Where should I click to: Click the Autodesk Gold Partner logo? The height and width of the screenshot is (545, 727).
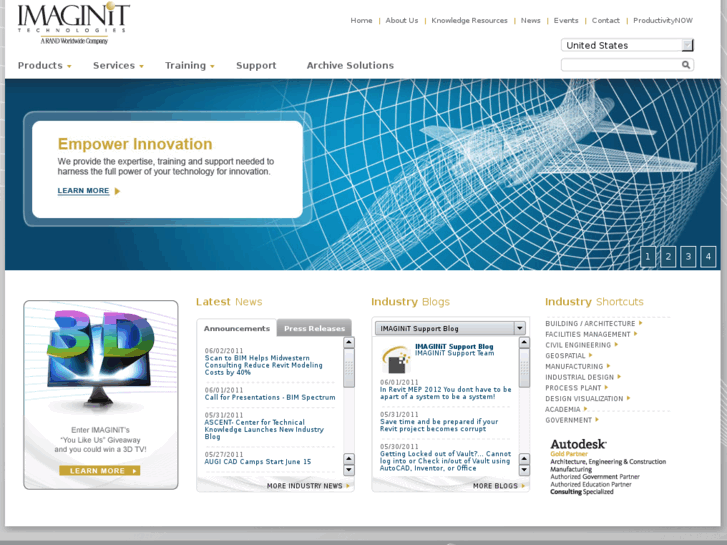607,466
